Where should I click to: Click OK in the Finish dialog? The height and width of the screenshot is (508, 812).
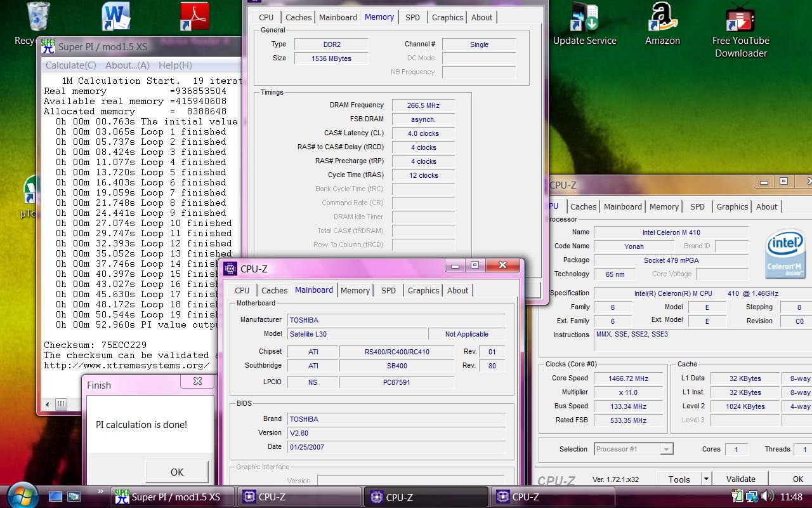[177, 472]
